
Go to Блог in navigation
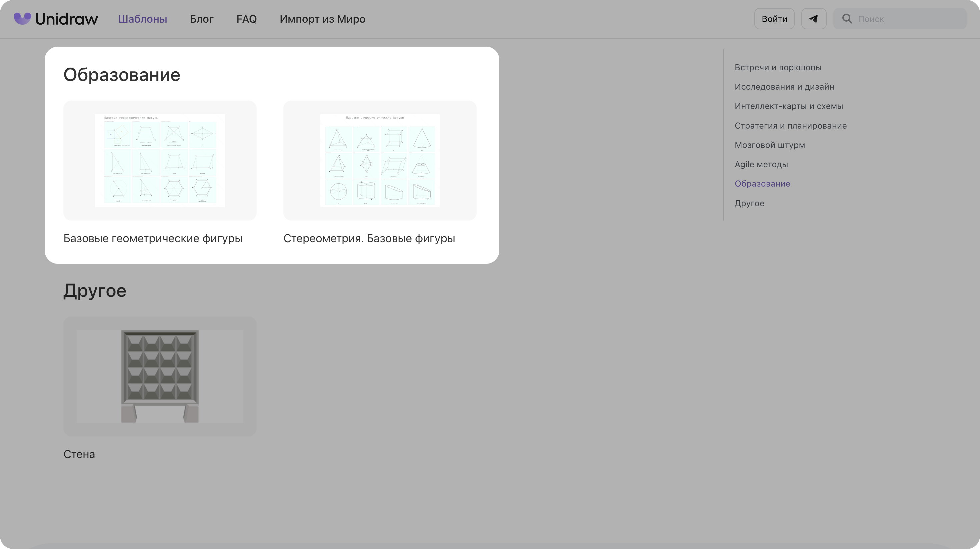tap(202, 19)
